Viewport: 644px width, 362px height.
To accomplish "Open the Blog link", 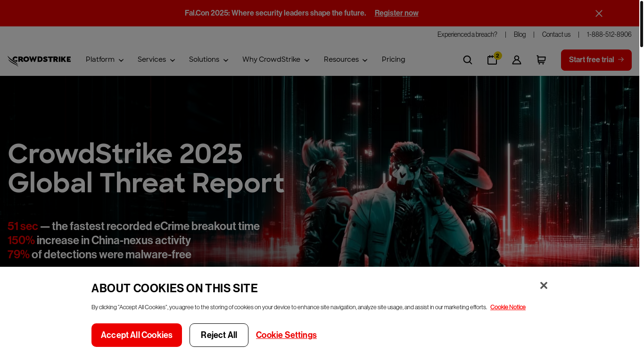I will tap(520, 34).
